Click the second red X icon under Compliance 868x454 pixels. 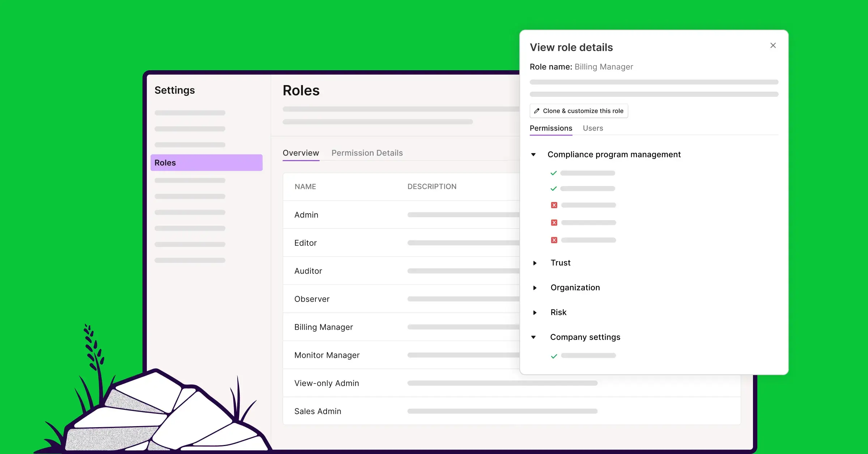pyautogui.click(x=554, y=222)
